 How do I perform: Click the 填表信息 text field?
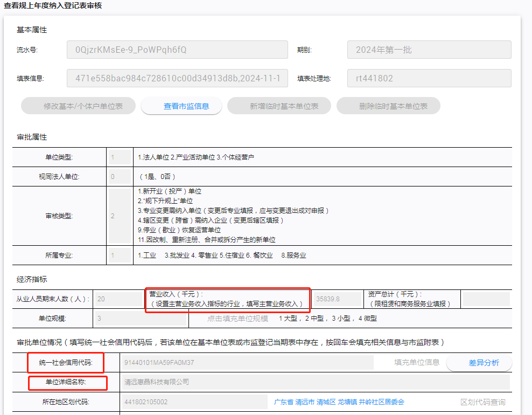pyautogui.click(x=177, y=78)
